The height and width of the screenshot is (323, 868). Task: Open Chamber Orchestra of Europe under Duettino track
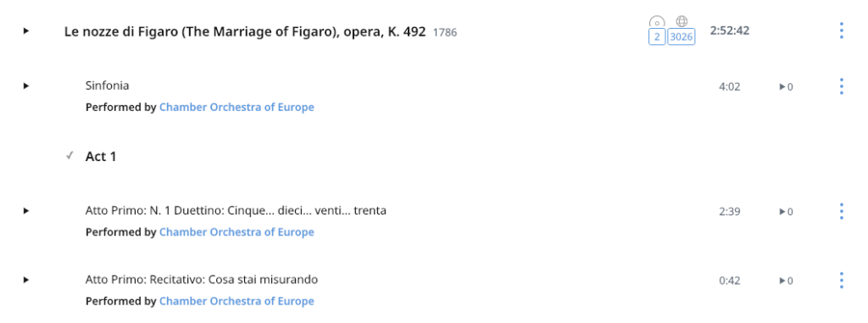tap(236, 232)
